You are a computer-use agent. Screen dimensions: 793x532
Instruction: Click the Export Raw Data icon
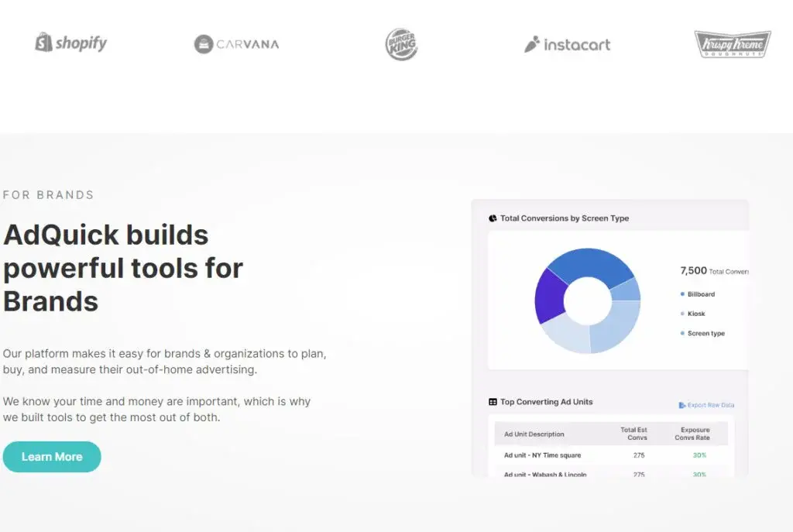point(681,405)
